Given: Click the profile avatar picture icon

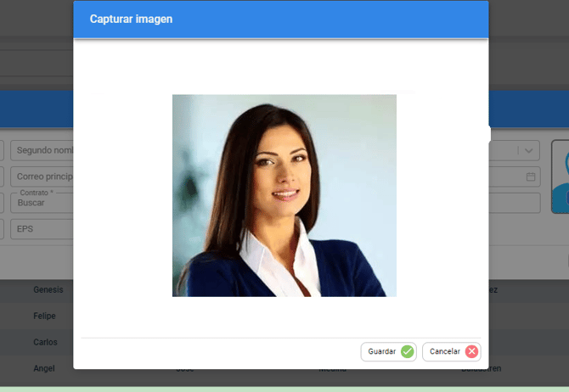Looking at the screenshot, I should [x=561, y=176].
